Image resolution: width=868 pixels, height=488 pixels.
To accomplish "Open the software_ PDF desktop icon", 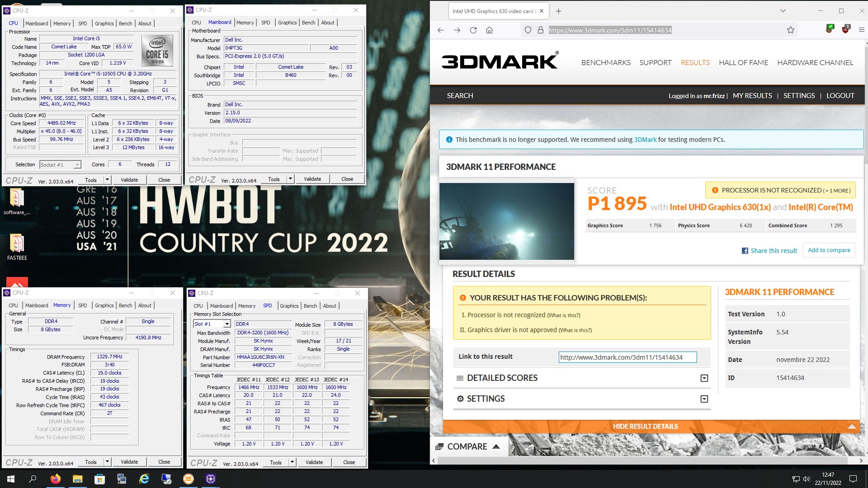I will [x=17, y=202].
